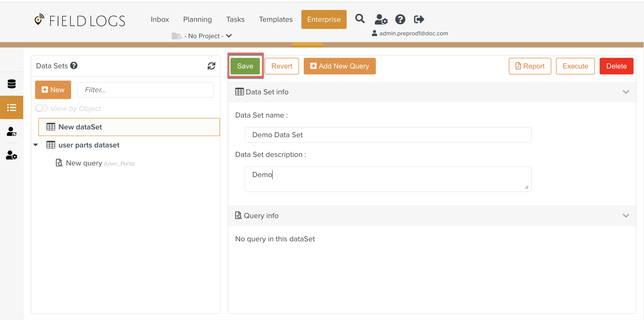Screen dimensions: 644x320
Task: Click the logout arrow icon
Action: (x=419, y=19)
